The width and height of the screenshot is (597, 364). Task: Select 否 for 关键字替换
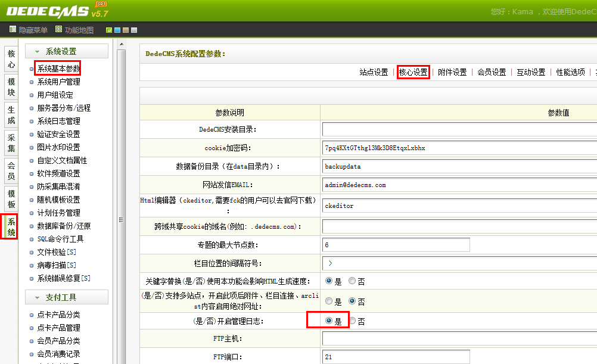tap(352, 281)
